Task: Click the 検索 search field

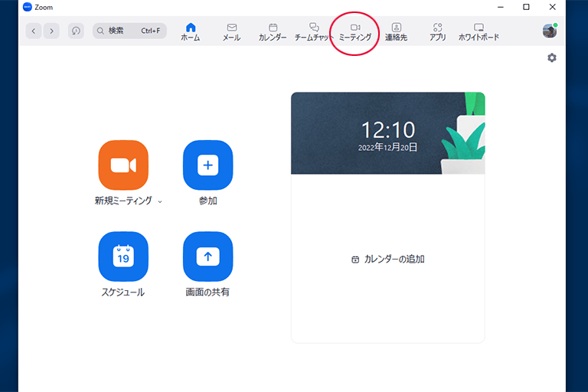Action: [x=129, y=31]
